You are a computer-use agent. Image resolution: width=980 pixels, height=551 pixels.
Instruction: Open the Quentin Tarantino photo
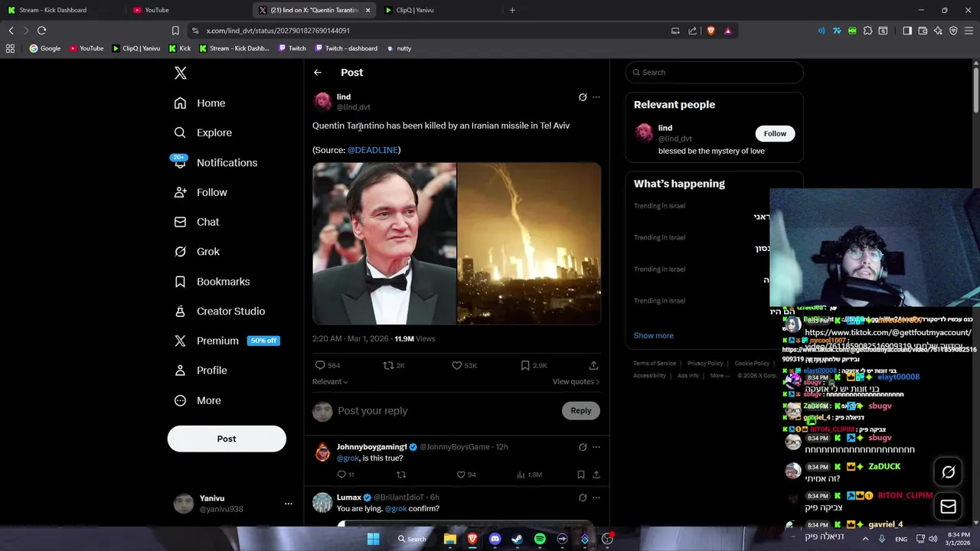[x=384, y=243]
